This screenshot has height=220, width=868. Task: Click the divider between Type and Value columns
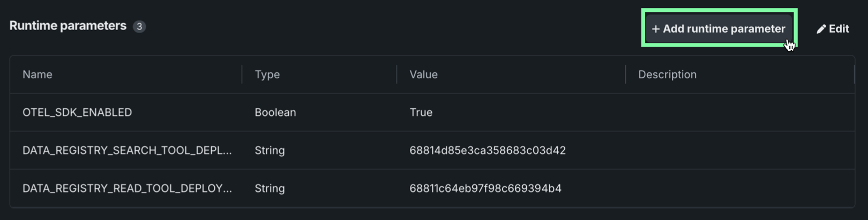397,75
